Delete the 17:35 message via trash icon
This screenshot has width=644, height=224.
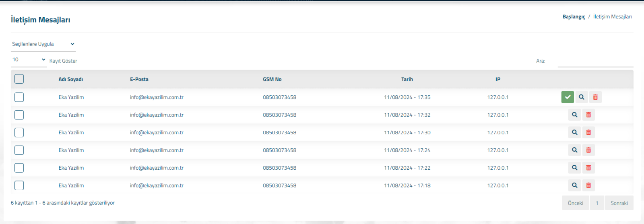coord(595,97)
